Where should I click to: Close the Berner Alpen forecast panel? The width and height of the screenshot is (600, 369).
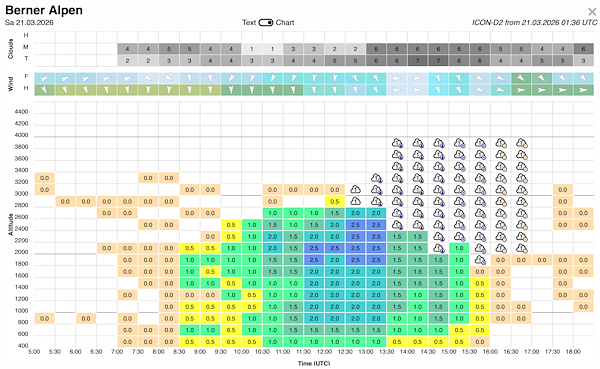tap(592, 12)
